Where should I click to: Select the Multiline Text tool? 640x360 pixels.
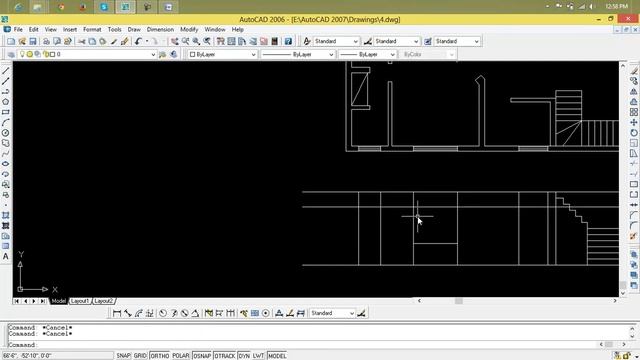(6, 256)
